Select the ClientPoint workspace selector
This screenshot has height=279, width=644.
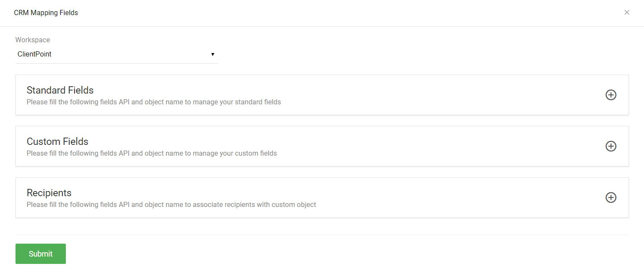pyautogui.click(x=116, y=54)
